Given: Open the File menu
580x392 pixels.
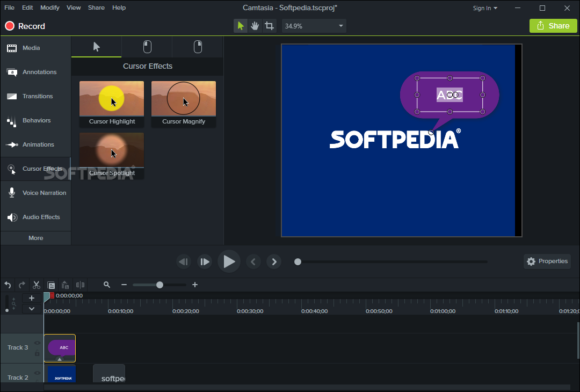Looking at the screenshot, I should pyautogui.click(x=9, y=8).
